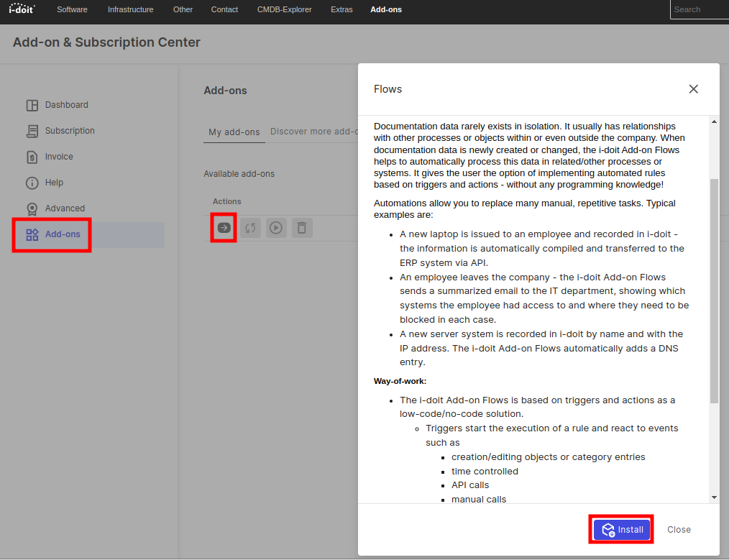Click the Add-ons grid icon in sidebar
729x560 pixels.
pos(32,234)
